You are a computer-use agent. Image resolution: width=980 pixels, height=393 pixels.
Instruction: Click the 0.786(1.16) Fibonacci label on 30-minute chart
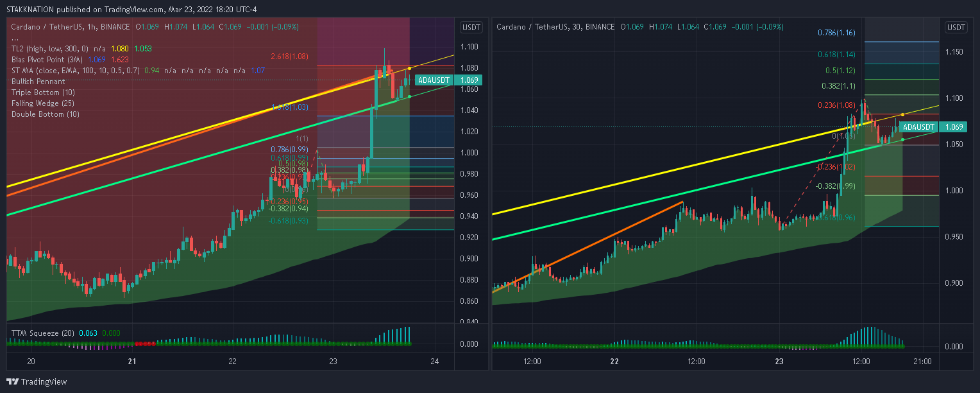click(x=836, y=32)
